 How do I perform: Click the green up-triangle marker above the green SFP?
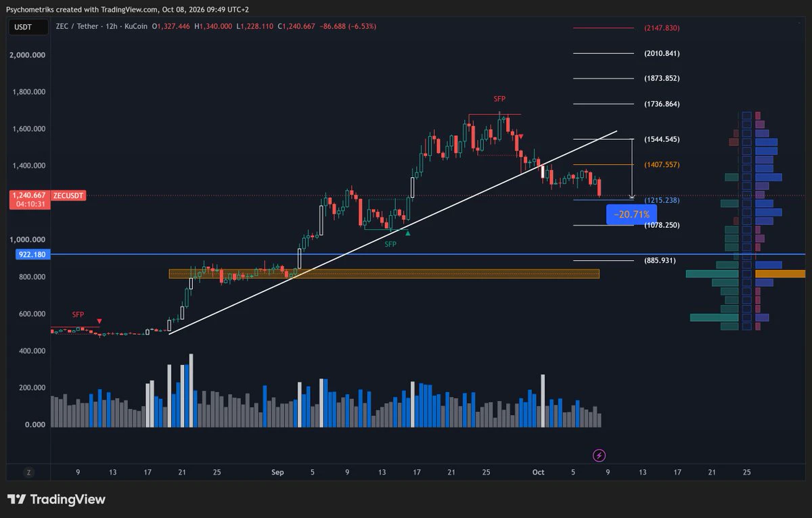(408, 233)
